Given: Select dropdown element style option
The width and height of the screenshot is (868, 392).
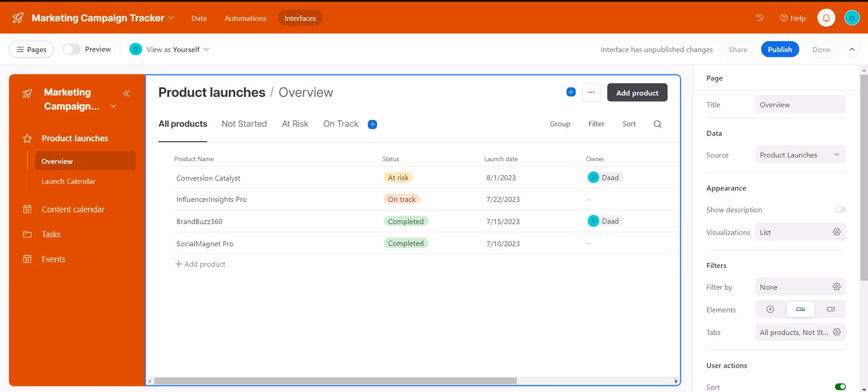Looking at the screenshot, I should coord(830,309).
